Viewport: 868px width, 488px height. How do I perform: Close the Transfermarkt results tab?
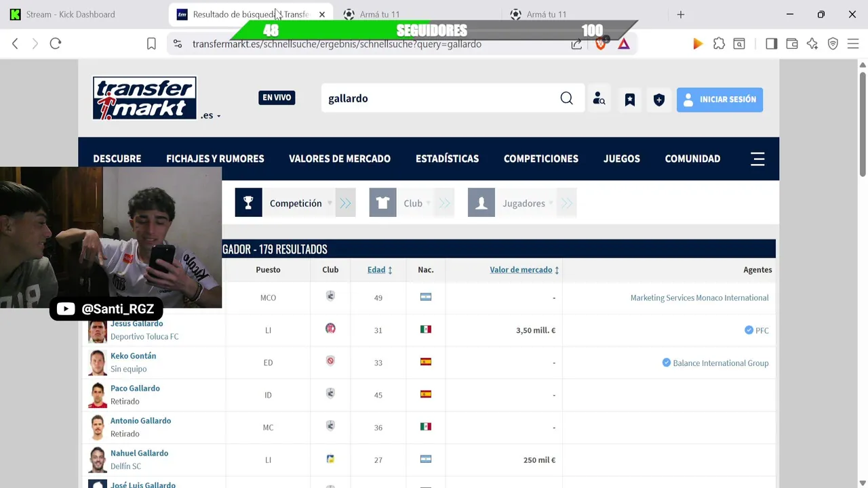322,14
